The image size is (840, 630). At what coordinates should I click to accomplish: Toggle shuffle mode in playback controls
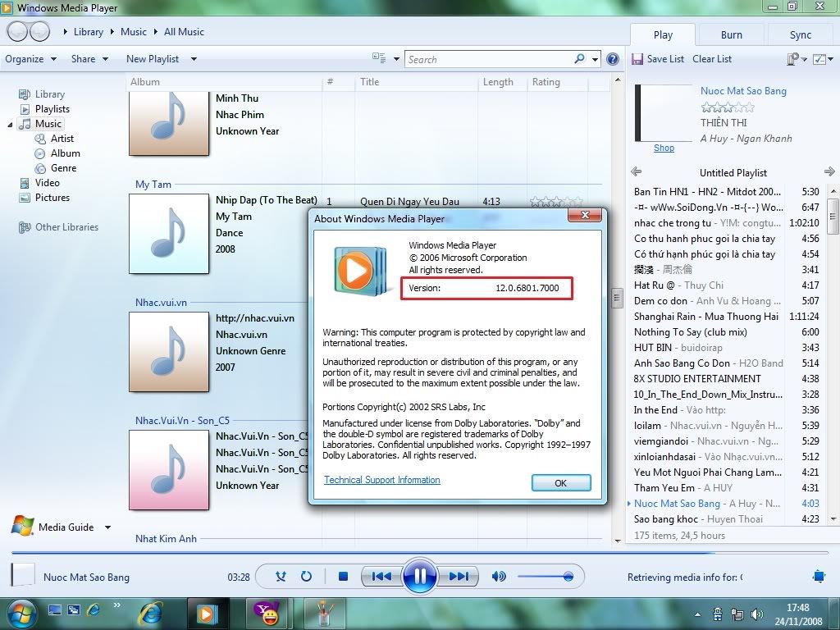[281, 577]
